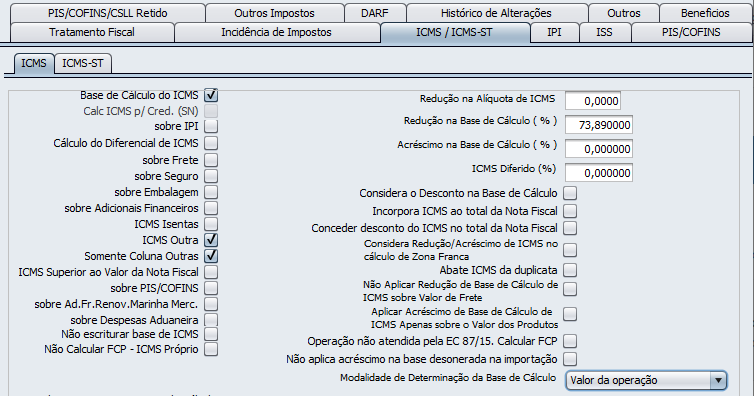Enable Não Aplicar Redução sobre Valor de Frete
Image resolution: width=754 pixels, height=396 pixels.
570,289
